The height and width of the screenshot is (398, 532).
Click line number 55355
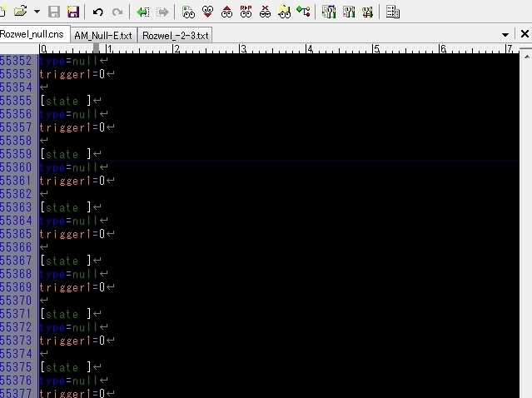pyautogui.click(x=16, y=101)
